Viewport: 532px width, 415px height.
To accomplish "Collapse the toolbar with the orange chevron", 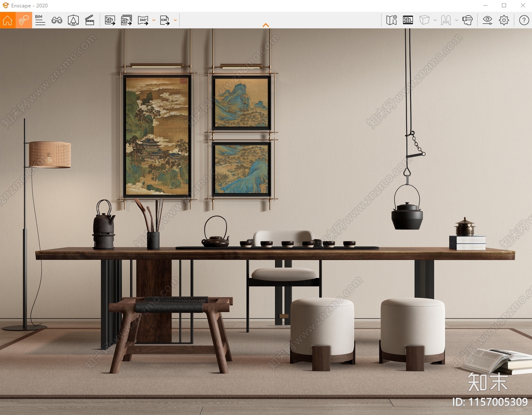I will click(x=266, y=25).
